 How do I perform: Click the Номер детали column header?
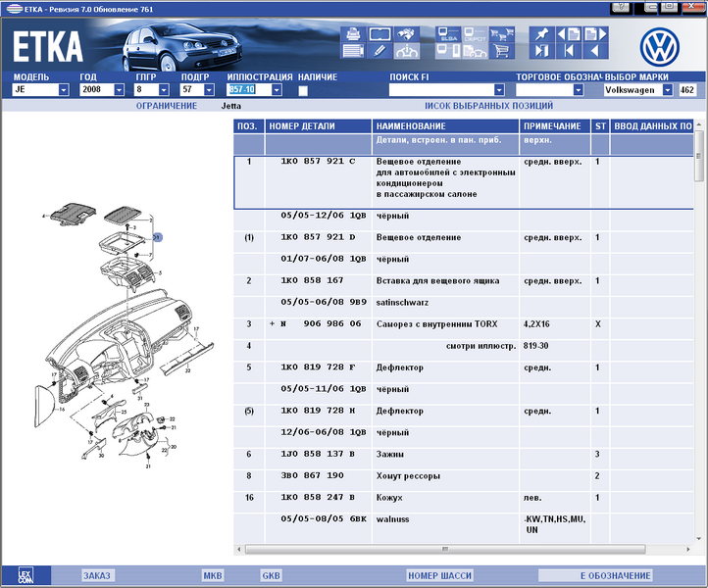[319, 126]
